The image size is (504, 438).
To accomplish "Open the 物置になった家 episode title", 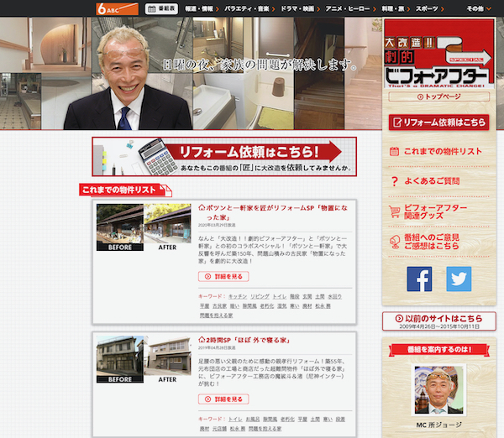I will click(273, 212).
